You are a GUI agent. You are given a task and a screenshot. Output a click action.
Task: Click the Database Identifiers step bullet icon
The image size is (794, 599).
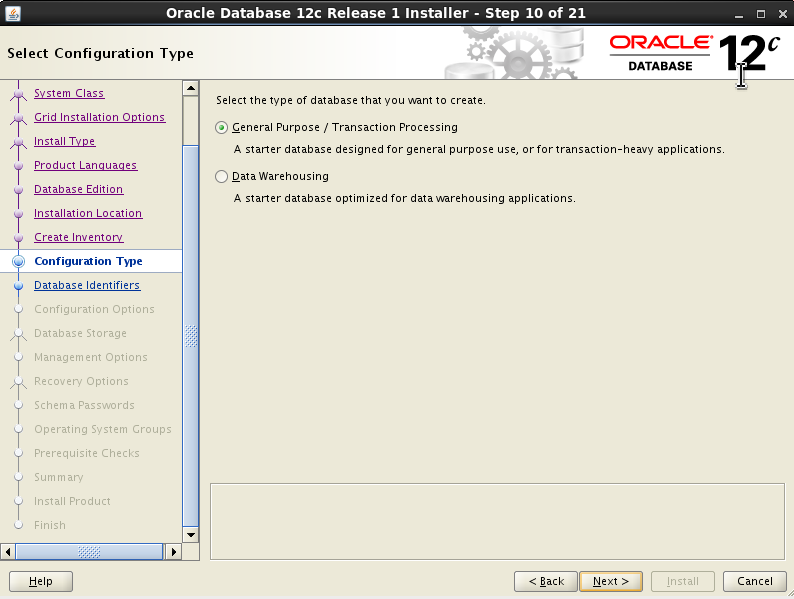[x=19, y=286]
